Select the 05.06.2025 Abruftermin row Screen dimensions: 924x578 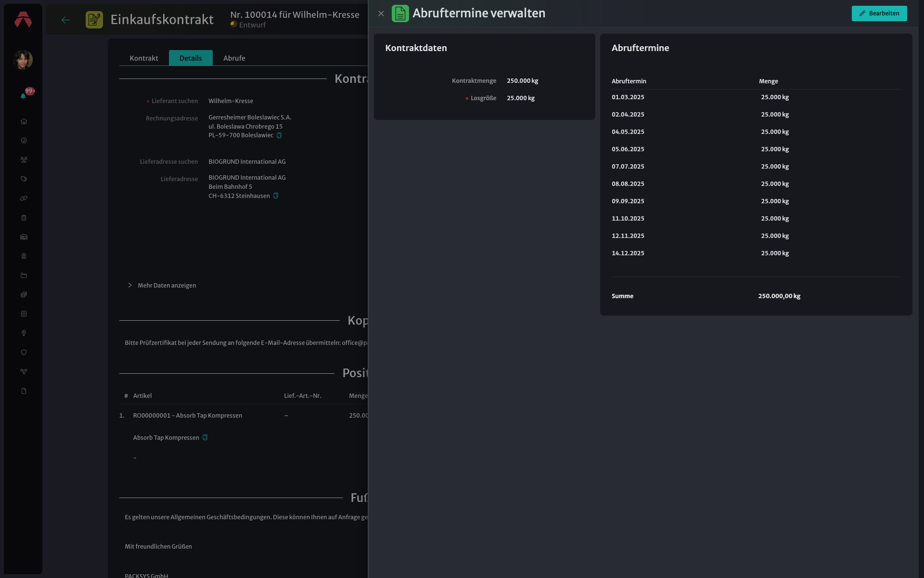pos(756,149)
